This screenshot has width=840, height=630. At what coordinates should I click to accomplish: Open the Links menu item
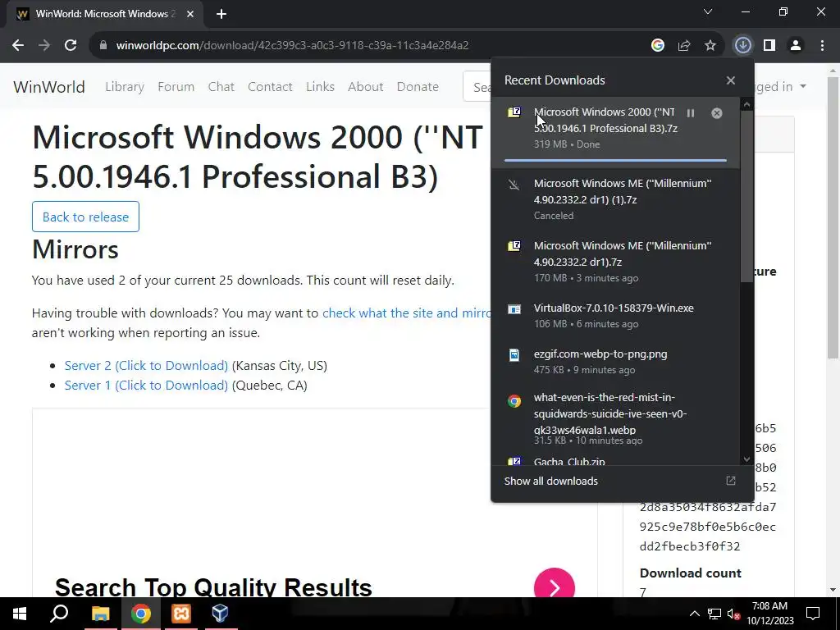point(321,86)
